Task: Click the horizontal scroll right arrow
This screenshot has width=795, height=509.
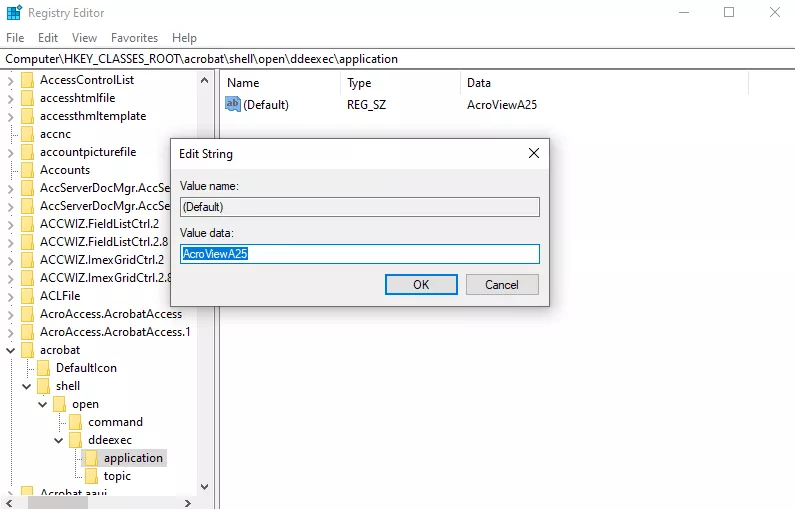Action: click(x=188, y=503)
